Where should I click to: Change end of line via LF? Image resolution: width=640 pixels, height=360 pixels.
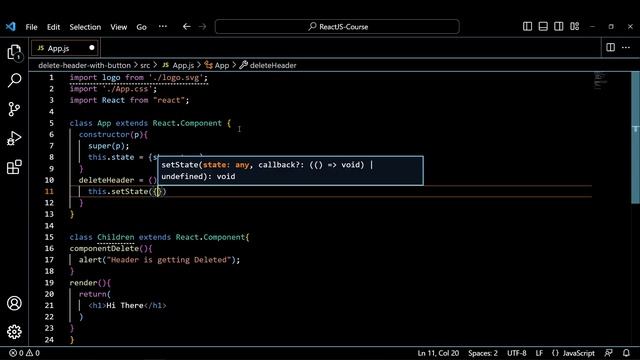tap(539, 353)
